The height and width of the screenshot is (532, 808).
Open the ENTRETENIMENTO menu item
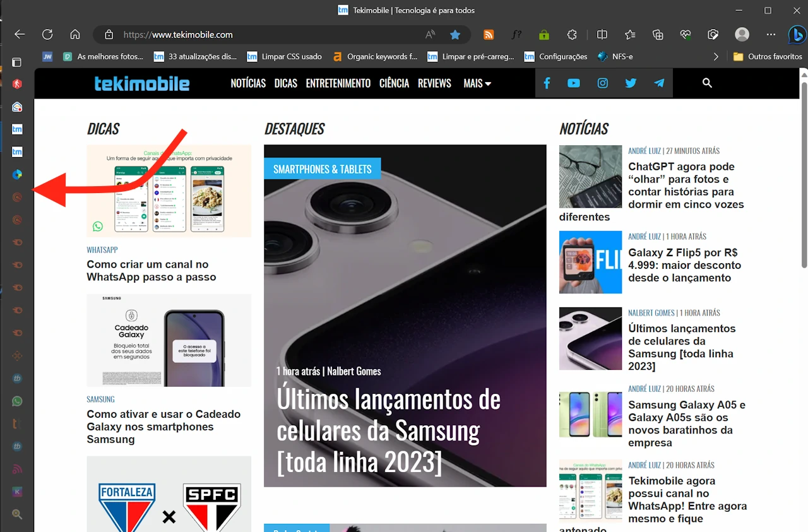(x=338, y=83)
